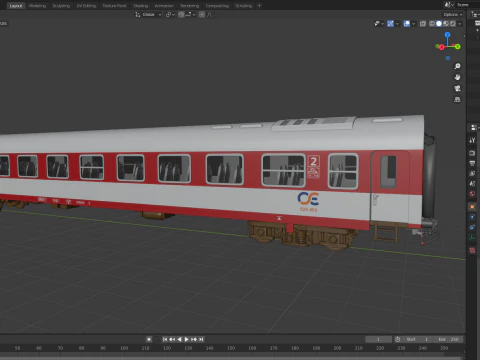The height and width of the screenshot is (360, 480).
Task: Click the red X axis on navigation gizmo
Action: coord(442,47)
